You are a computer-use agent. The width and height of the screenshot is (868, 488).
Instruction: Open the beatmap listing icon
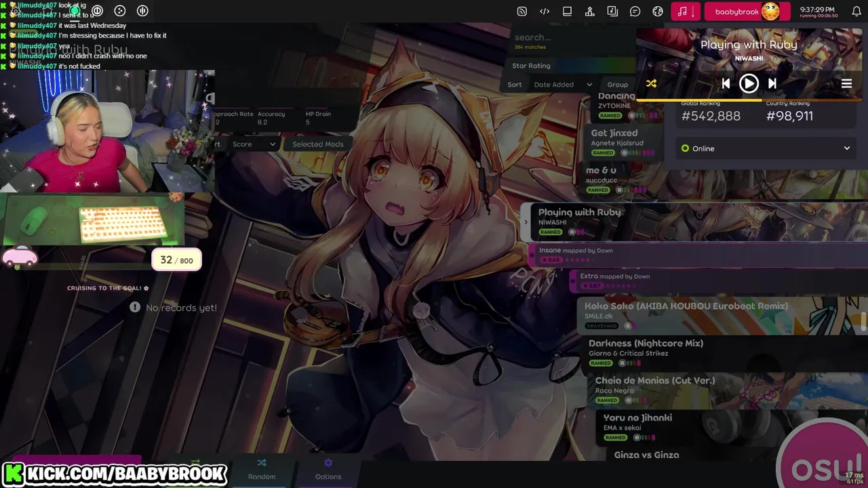(612, 11)
